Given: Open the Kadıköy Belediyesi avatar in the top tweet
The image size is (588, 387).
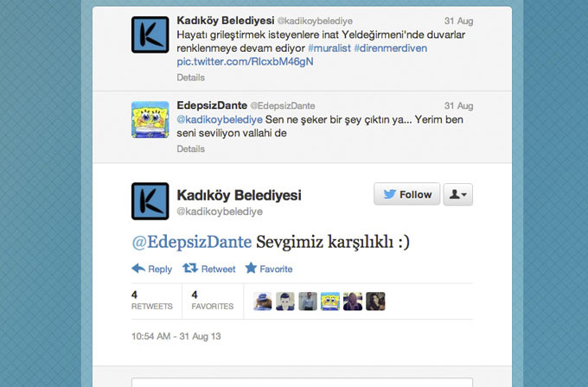Looking at the screenshot, I should click(x=150, y=35).
